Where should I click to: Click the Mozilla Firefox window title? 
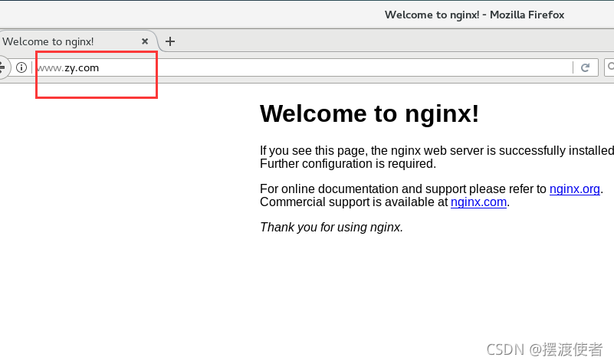(x=474, y=15)
